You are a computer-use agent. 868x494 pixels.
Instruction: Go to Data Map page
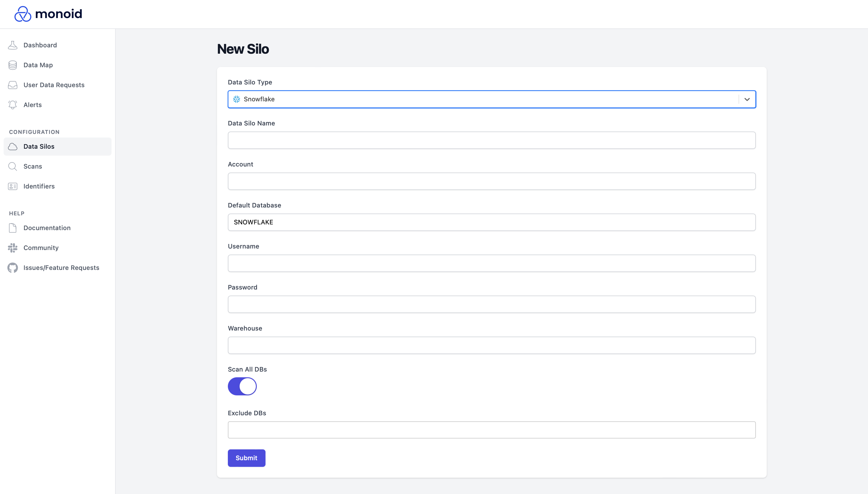point(58,65)
